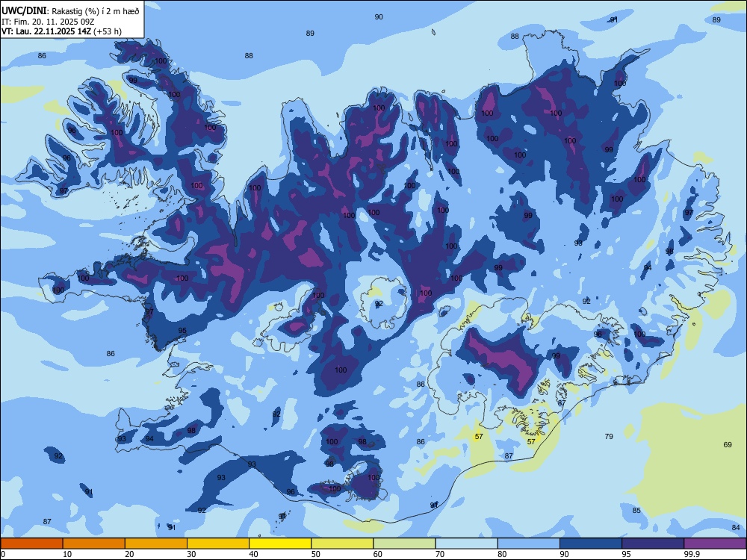Select the 'IT: Fim. 20. 11. 2025 09Z' line

click(x=48, y=22)
